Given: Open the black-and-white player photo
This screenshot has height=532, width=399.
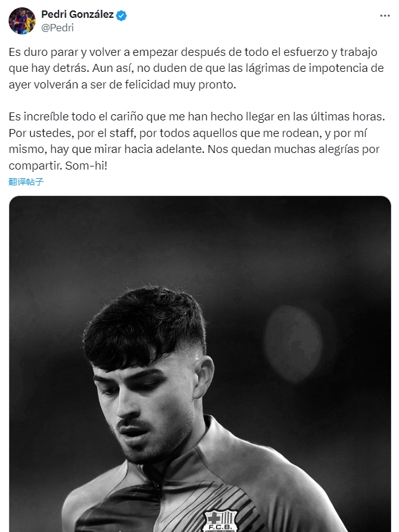Looking at the screenshot, I should coord(200,364).
